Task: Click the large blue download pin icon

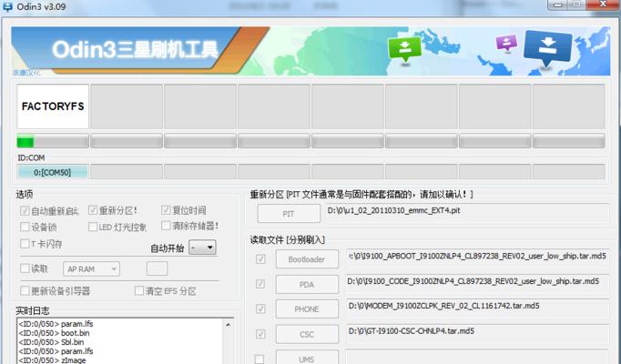Action: 548,47
